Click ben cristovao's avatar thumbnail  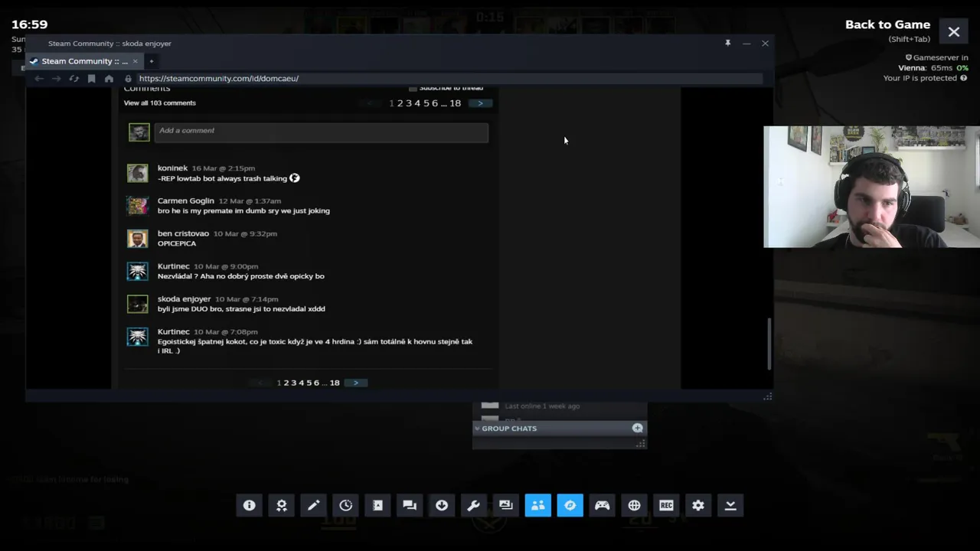[138, 239]
